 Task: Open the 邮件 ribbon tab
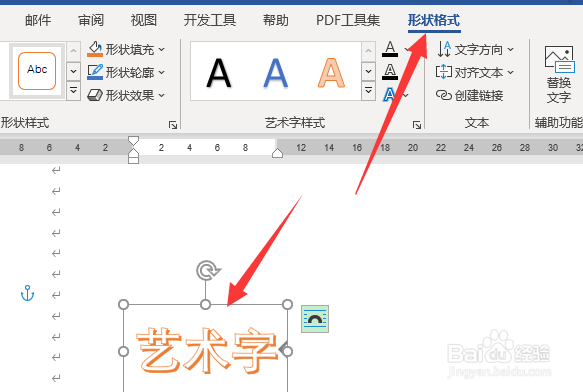click(38, 20)
